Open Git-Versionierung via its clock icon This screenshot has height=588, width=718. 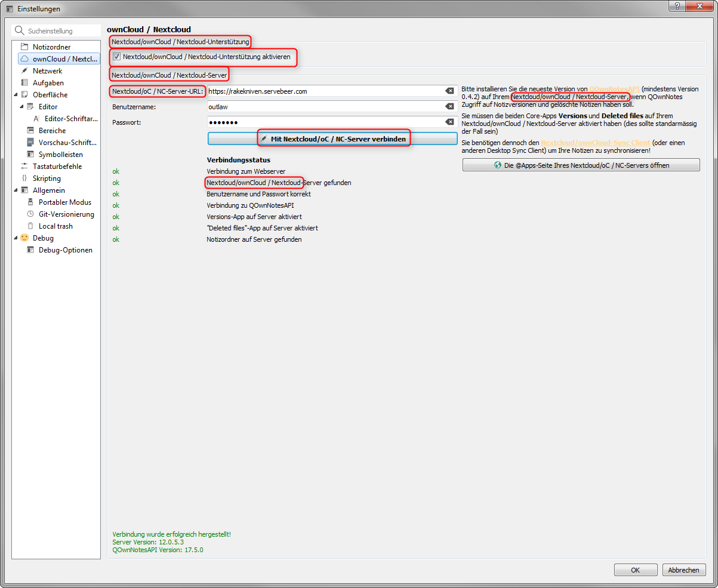[x=30, y=214]
